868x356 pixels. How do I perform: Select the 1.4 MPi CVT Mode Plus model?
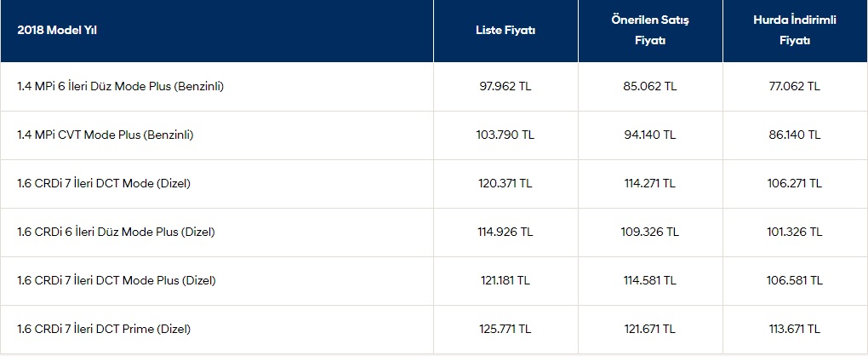106,135
